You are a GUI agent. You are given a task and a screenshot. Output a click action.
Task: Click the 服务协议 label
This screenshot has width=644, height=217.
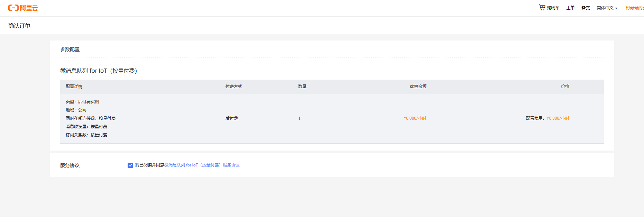70,165
